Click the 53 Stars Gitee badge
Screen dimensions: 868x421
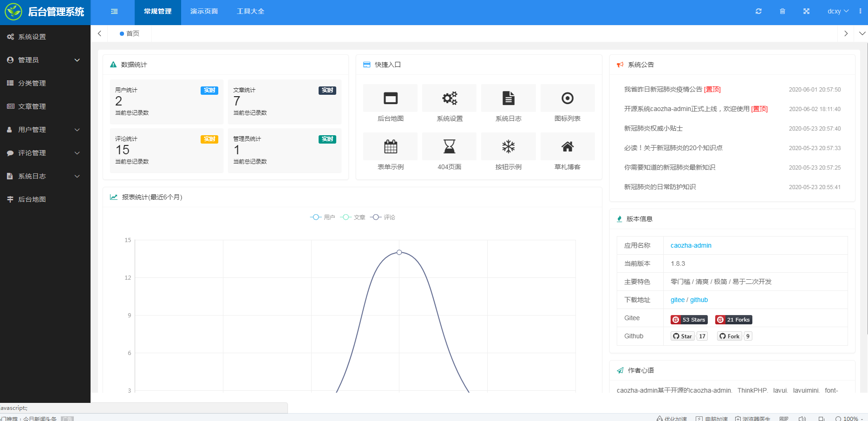click(689, 320)
